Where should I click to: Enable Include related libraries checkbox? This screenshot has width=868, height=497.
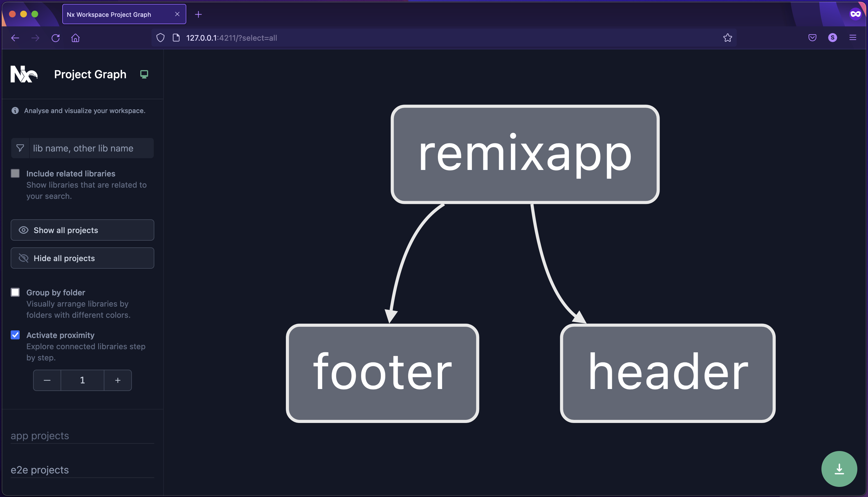point(15,173)
